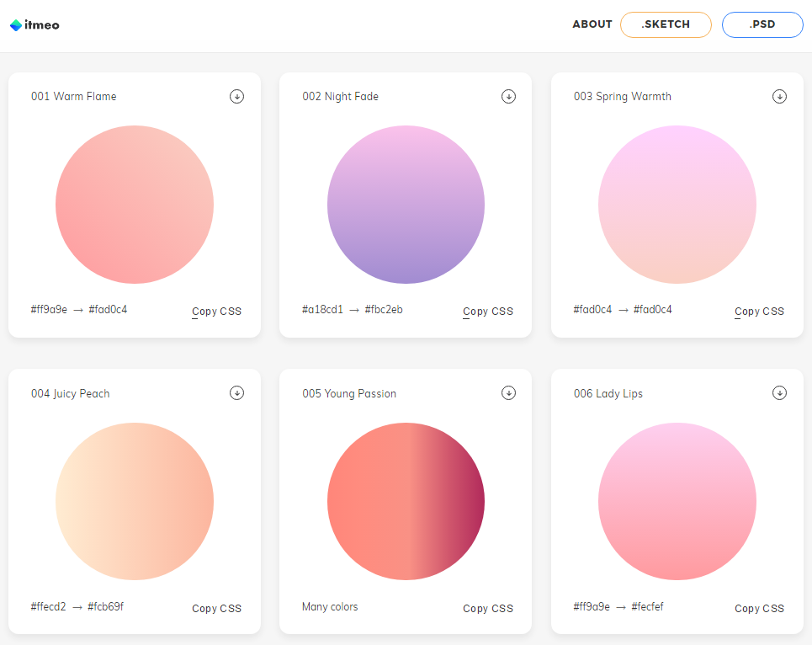Download the Lady Lips gradient
812x645 pixels.
780,393
